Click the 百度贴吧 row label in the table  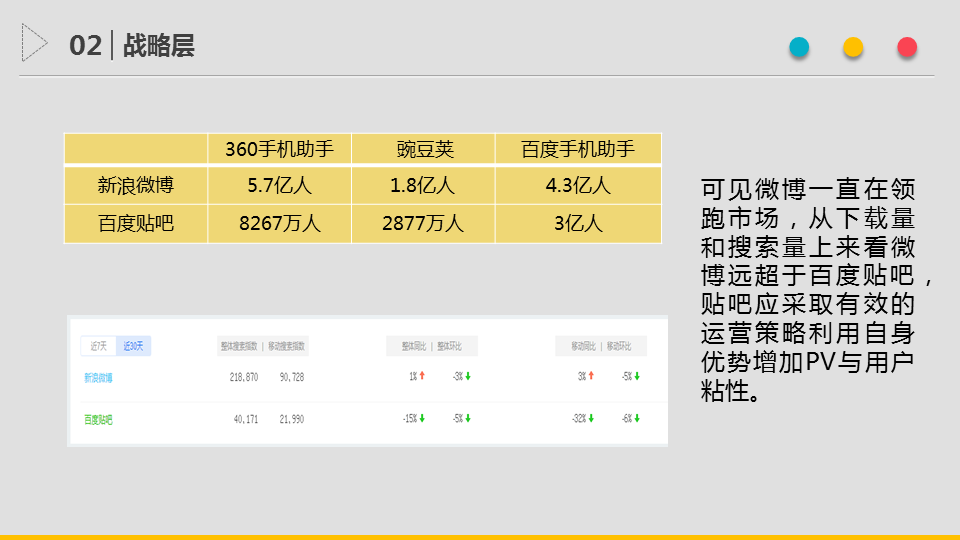click(x=136, y=223)
